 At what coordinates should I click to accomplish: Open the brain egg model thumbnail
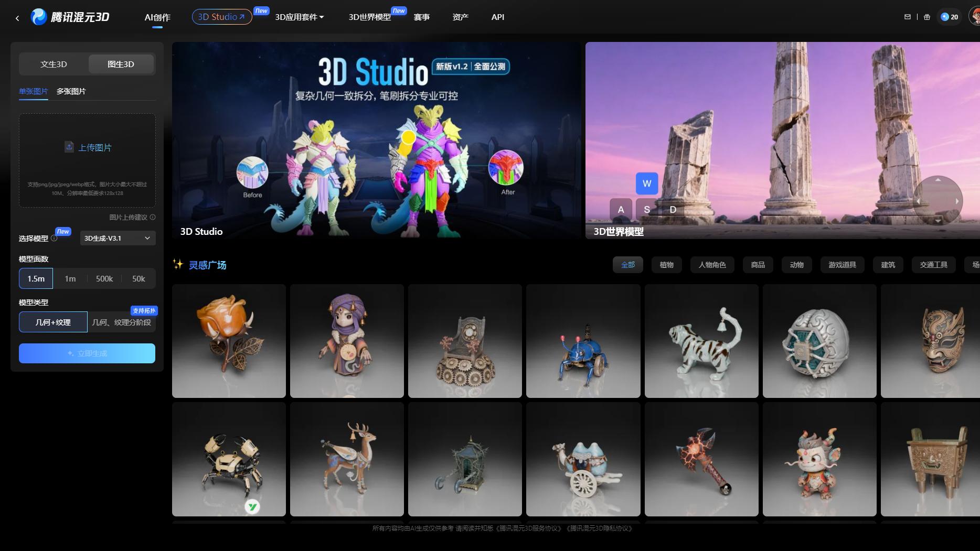[819, 341]
